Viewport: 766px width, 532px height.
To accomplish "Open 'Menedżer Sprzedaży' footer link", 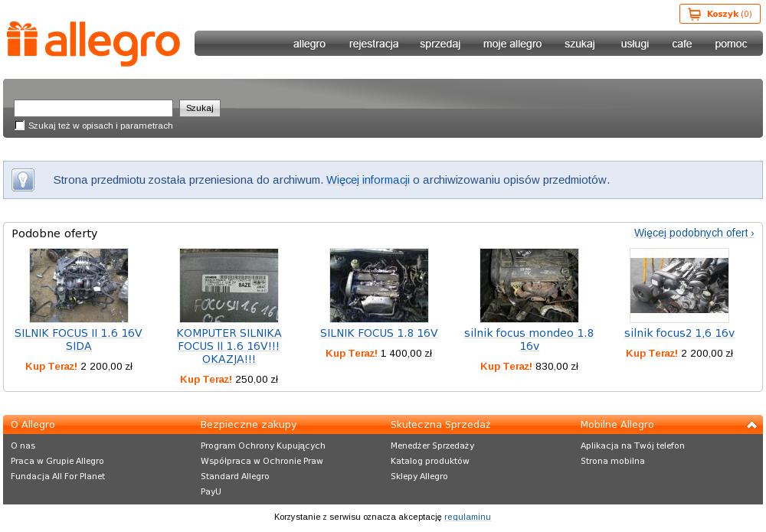I will [x=432, y=446].
